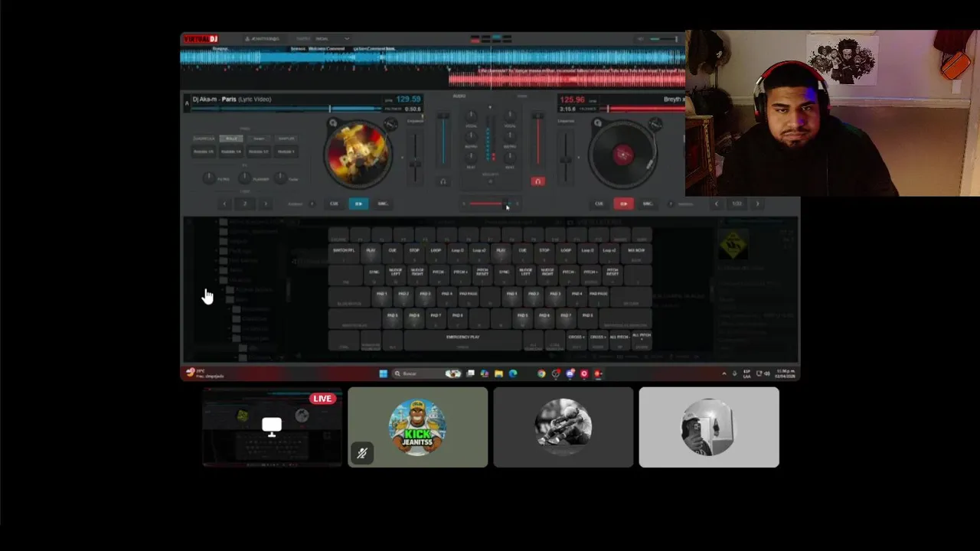Click deck A pitch slider handle
Screen dimensions: 980x551
coord(415,164)
